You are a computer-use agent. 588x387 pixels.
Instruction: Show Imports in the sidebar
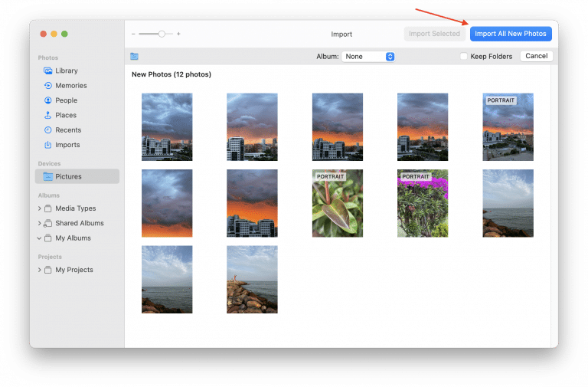(77, 145)
